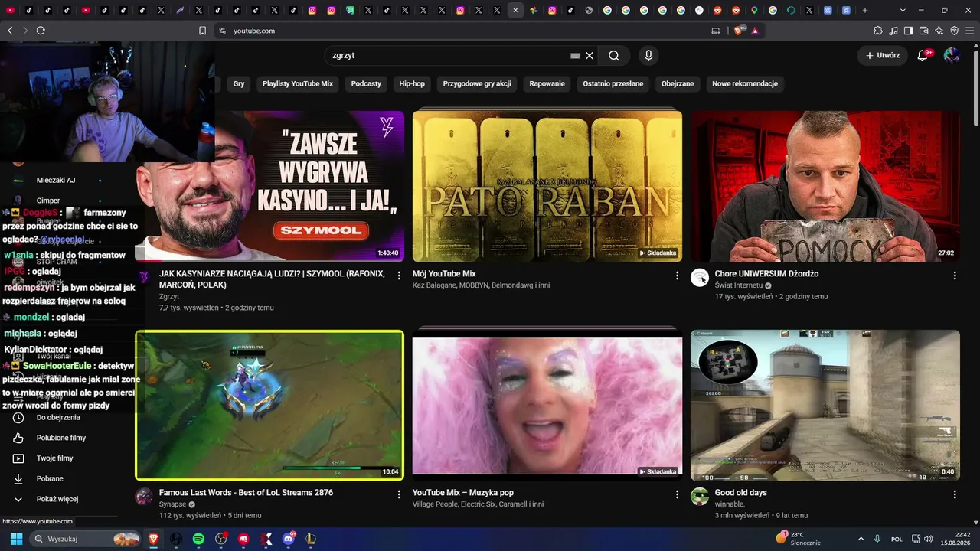Screen dimensions: 980x551
Task: Open the browser hamburger menu
Action: [969, 31]
